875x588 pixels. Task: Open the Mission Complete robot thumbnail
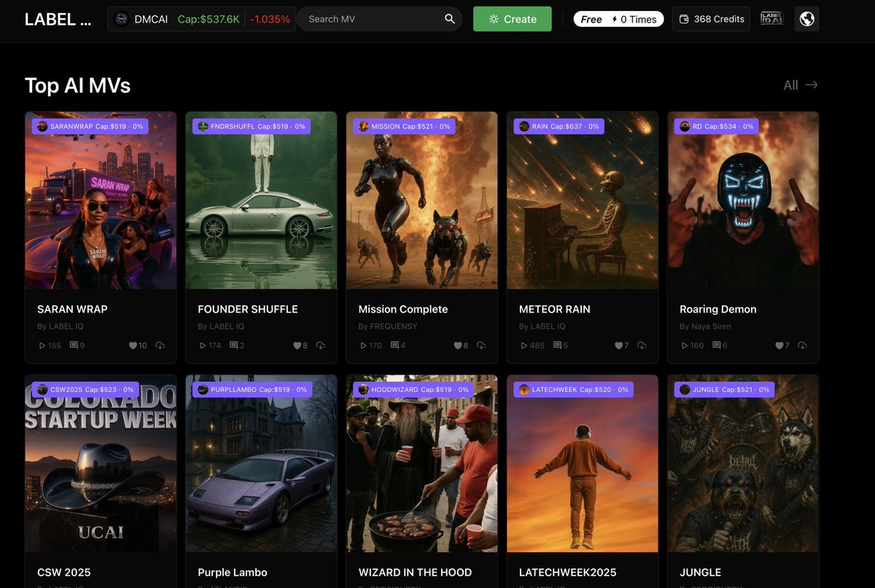[x=421, y=200]
